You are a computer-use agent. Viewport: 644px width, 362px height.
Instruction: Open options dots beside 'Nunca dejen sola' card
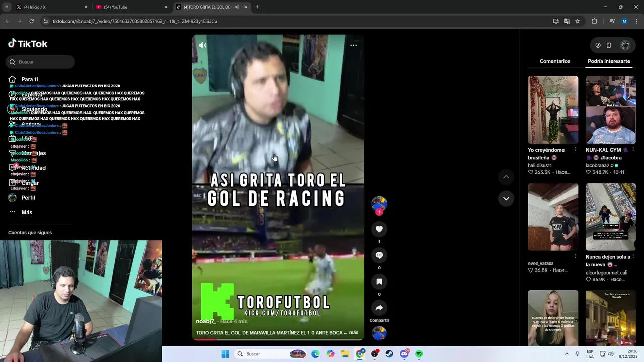click(633, 256)
